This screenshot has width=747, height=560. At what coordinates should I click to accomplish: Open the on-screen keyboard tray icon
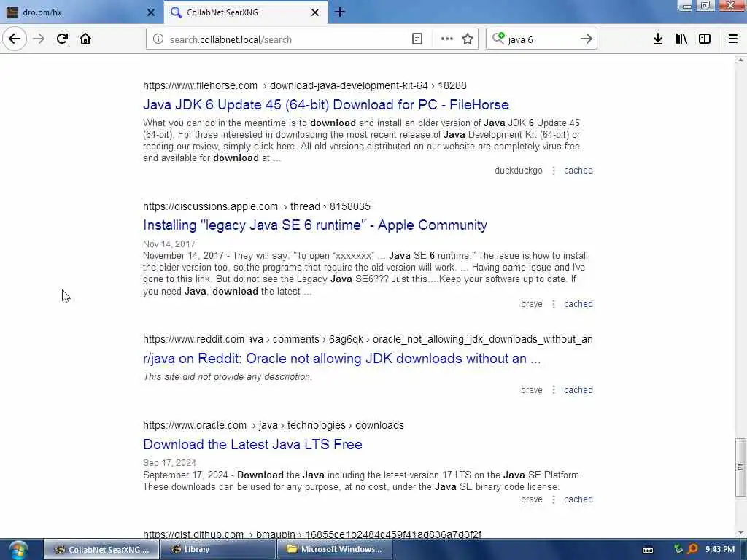[648, 550]
